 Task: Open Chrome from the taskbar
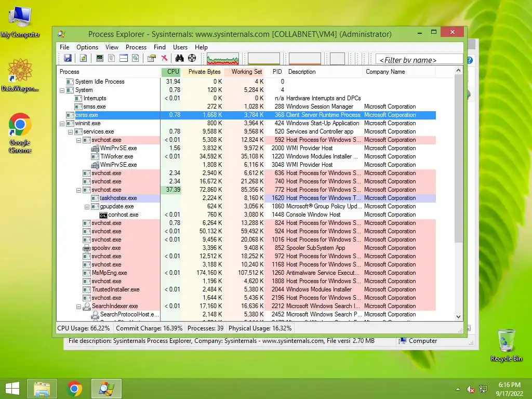(74, 389)
